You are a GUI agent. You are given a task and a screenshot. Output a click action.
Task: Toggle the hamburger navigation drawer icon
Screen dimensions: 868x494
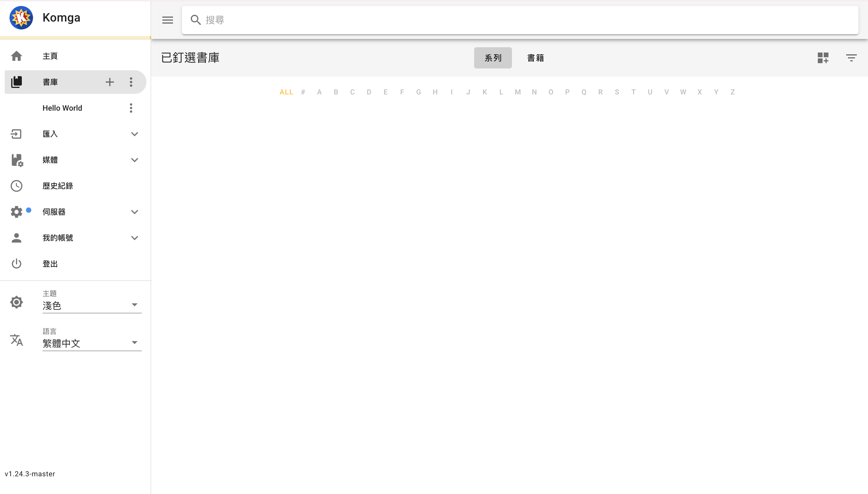(167, 20)
